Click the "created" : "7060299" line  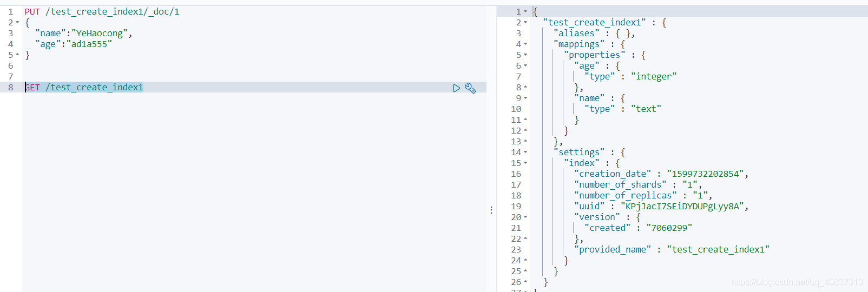pyautogui.click(x=639, y=228)
